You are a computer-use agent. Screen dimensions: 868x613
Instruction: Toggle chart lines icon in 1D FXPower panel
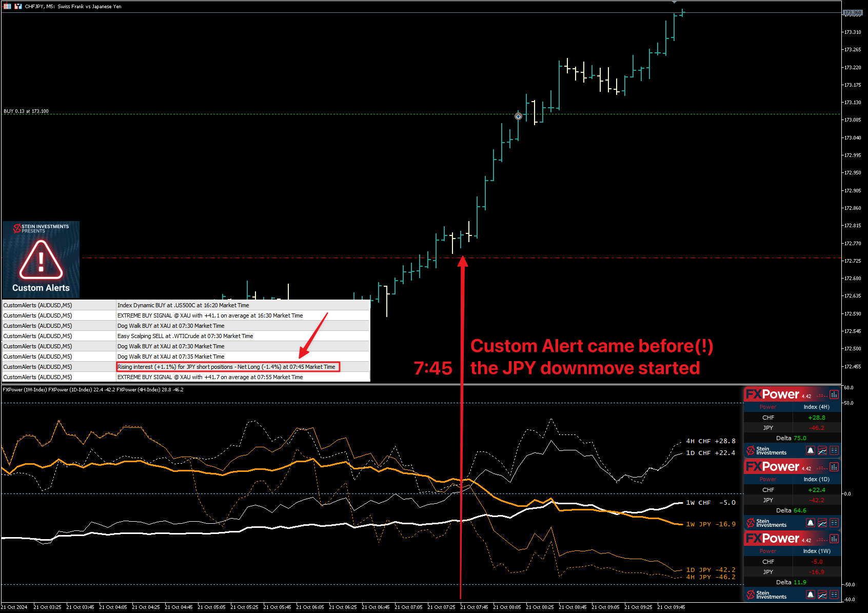(822, 523)
